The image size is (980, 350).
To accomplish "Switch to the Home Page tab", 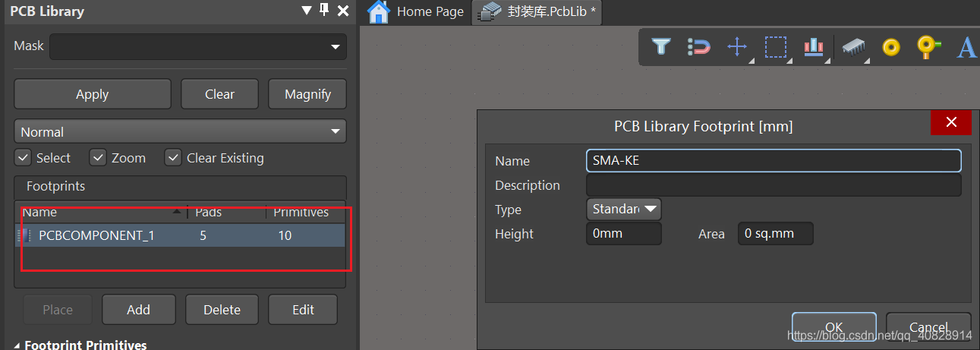I will (x=416, y=11).
